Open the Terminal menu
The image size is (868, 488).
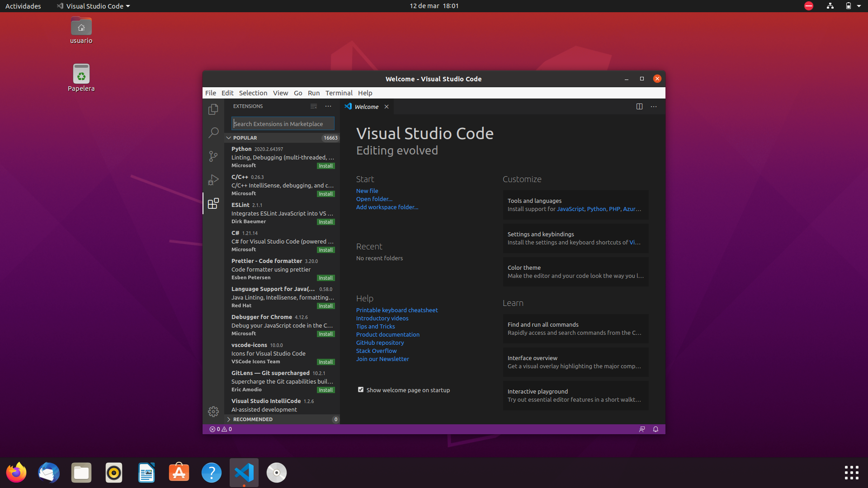(339, 93)
